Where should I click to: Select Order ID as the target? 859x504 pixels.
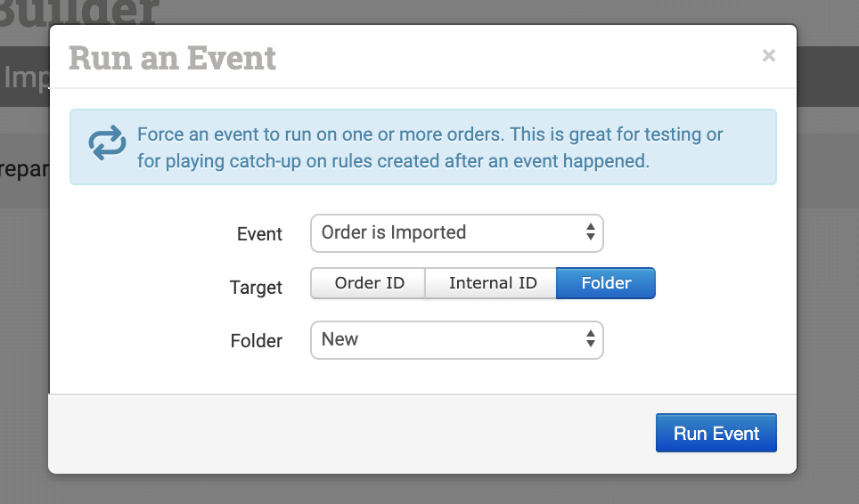(369, 284)
